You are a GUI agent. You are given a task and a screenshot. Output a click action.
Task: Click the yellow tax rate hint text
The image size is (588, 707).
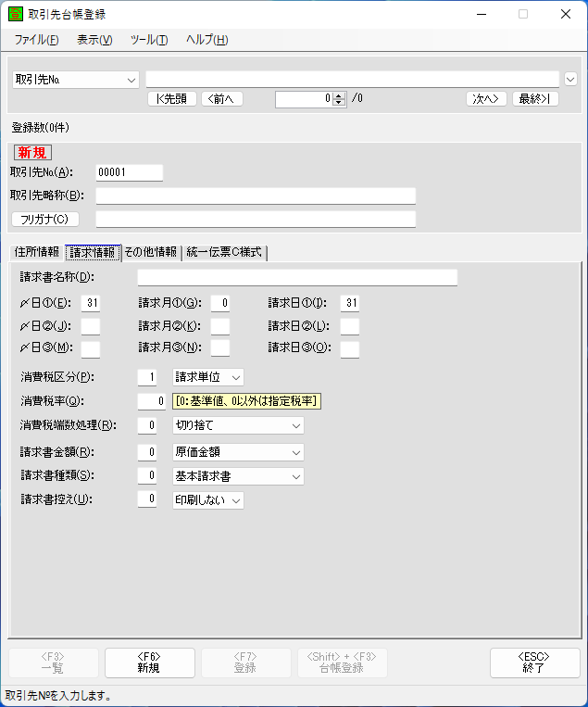point(246,401)
